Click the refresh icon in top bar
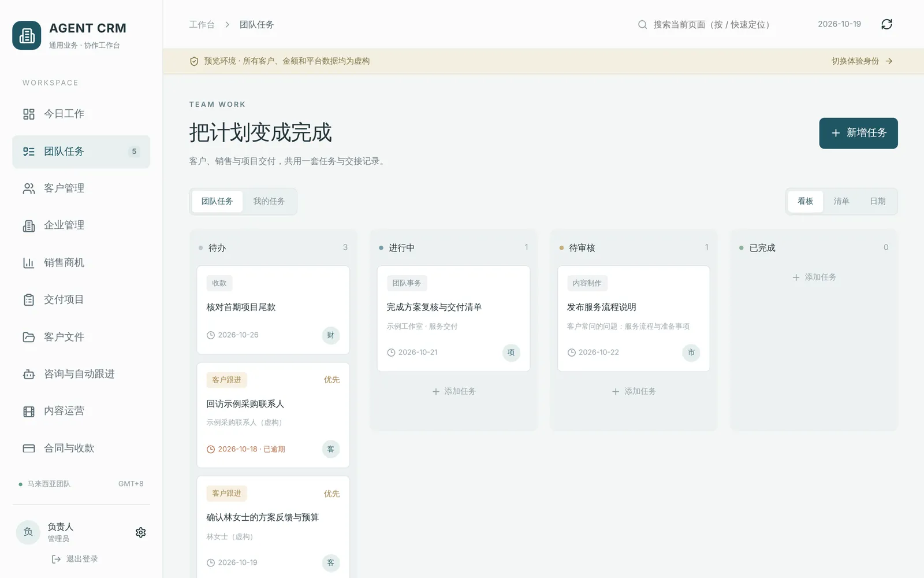Screen dimensions: 924x578 [x=886, y=24]
